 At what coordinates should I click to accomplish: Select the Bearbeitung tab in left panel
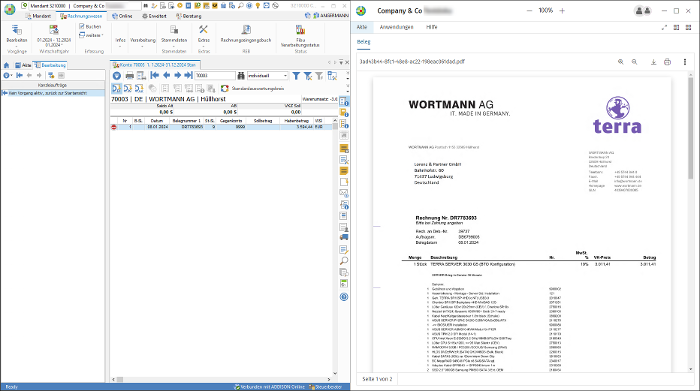[50, 65]
